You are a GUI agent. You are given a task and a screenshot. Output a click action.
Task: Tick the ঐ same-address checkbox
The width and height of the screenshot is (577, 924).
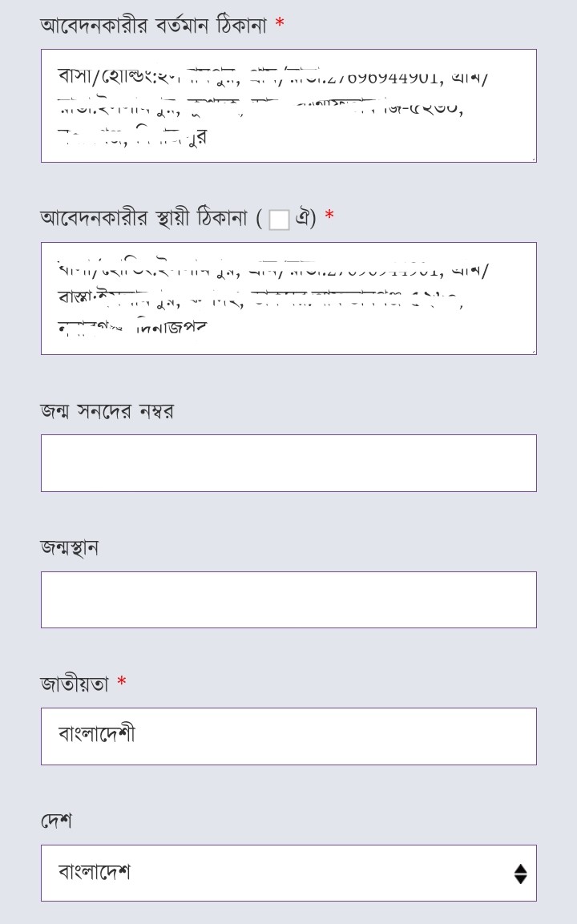coord(279,220)
